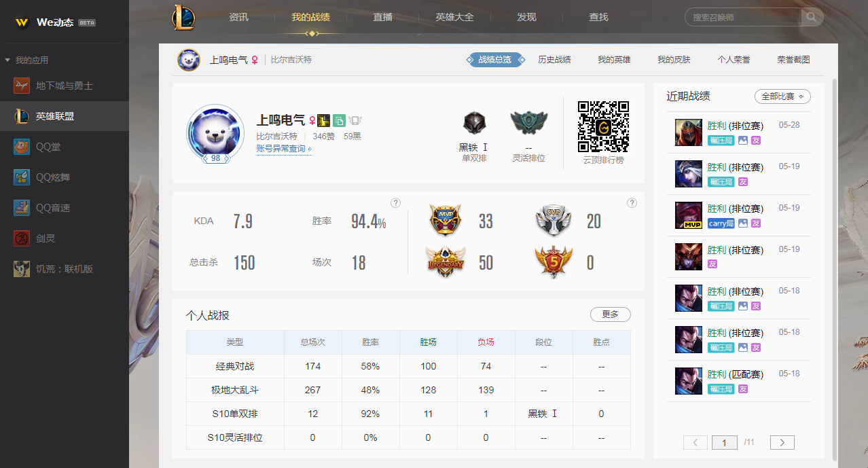
Task: Click the grey phone icon beside username
Action: pyautogui.click(x=355, y=121)
